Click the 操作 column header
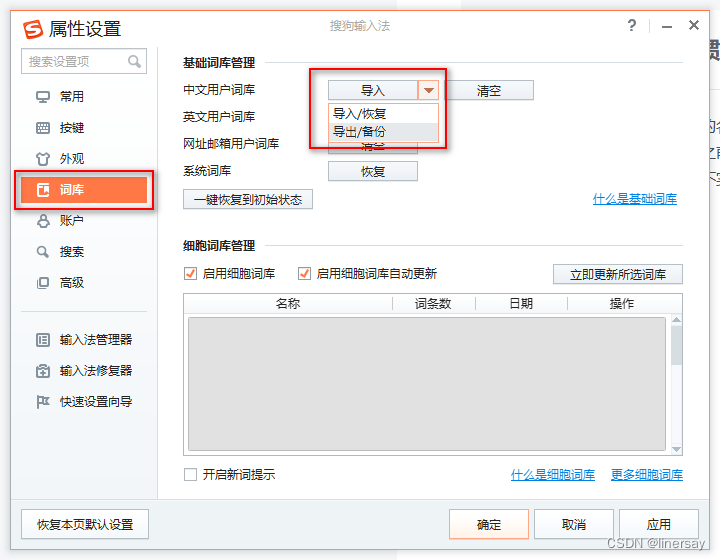720x560 pixels. point(622,303)
